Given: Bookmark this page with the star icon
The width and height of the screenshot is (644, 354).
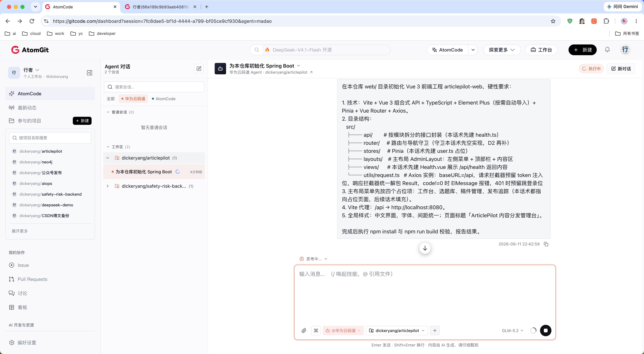Looking at the screenshot, I should coord(553,21).
